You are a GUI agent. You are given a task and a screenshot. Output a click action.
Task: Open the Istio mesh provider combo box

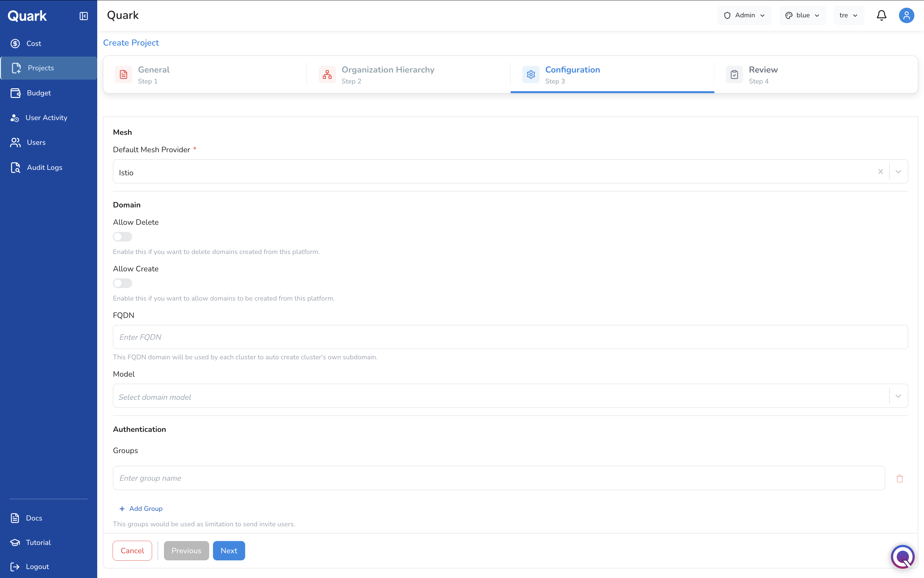point(510,172)
